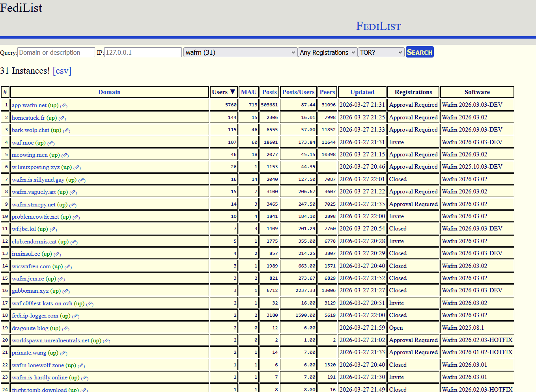Open the wafrn (31) software dropdown
The height and width of the screenshot is (392, 536).
240,52
